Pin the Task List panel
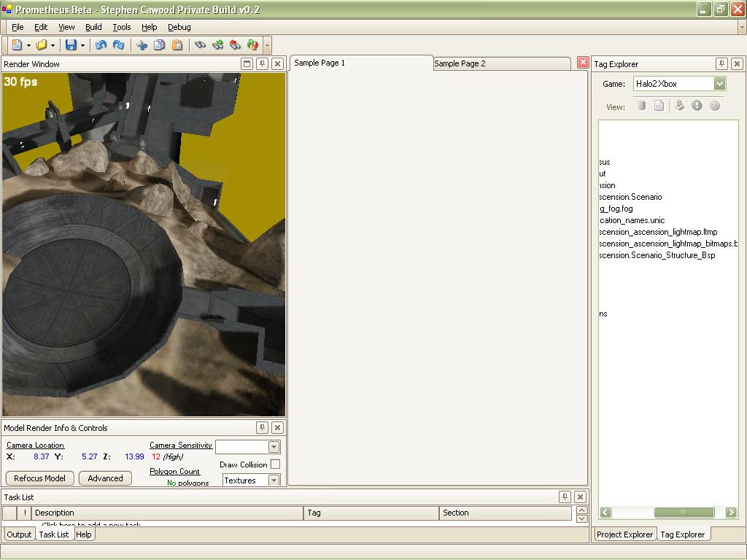Screen dimensions: 747x560 pos(565,497)
